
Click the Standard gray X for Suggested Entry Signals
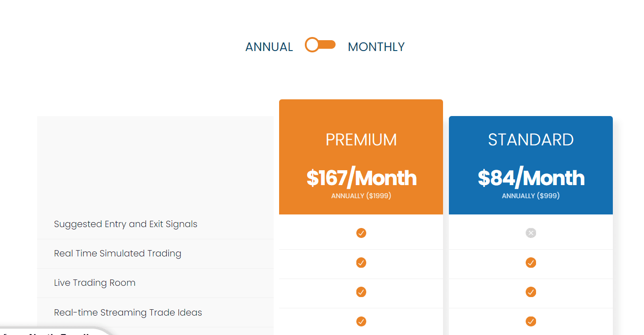[531, 233]
